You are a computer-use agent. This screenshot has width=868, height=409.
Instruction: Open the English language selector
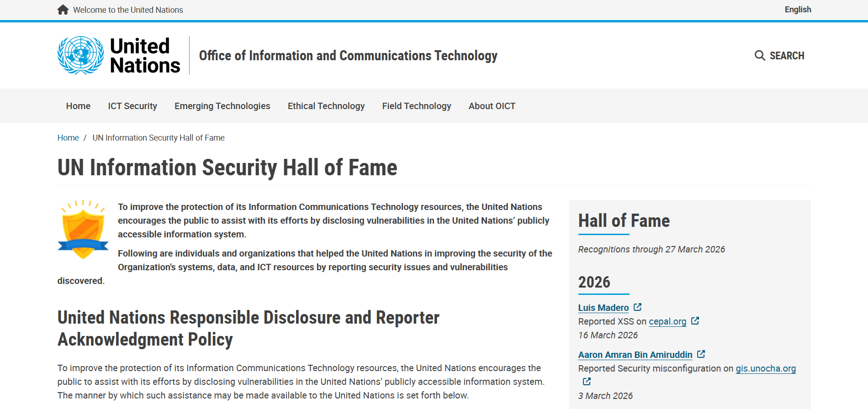798,10
